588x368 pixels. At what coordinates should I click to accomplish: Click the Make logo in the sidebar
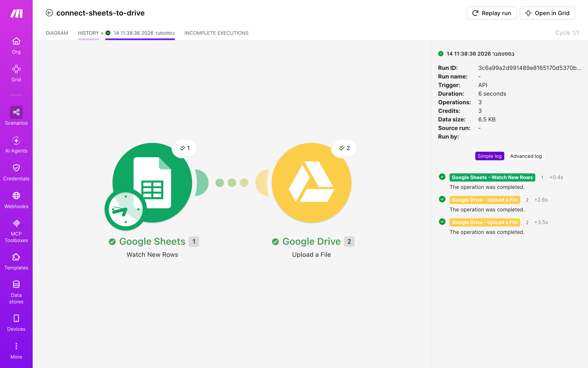(16, 13)
